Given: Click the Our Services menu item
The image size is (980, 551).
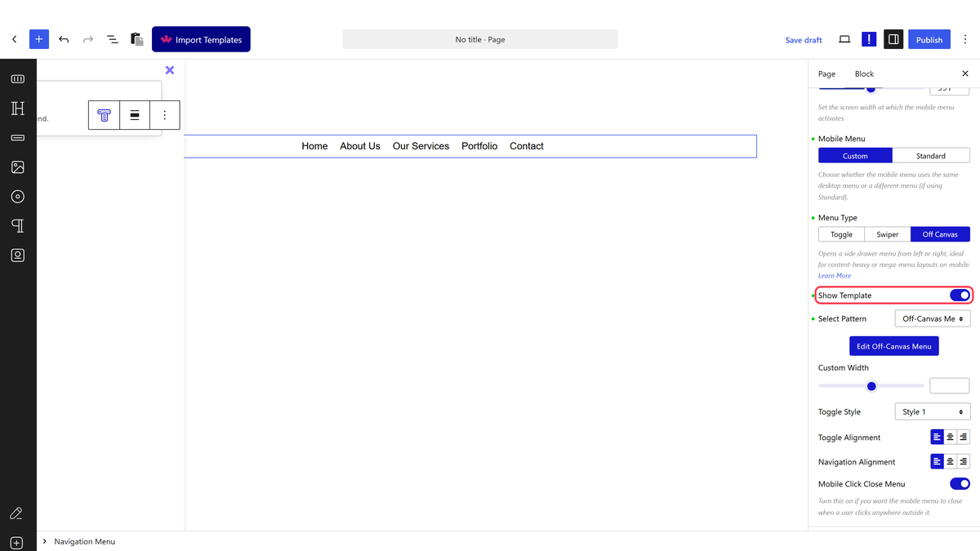Looking at the screenshot, I should [421, 146].
